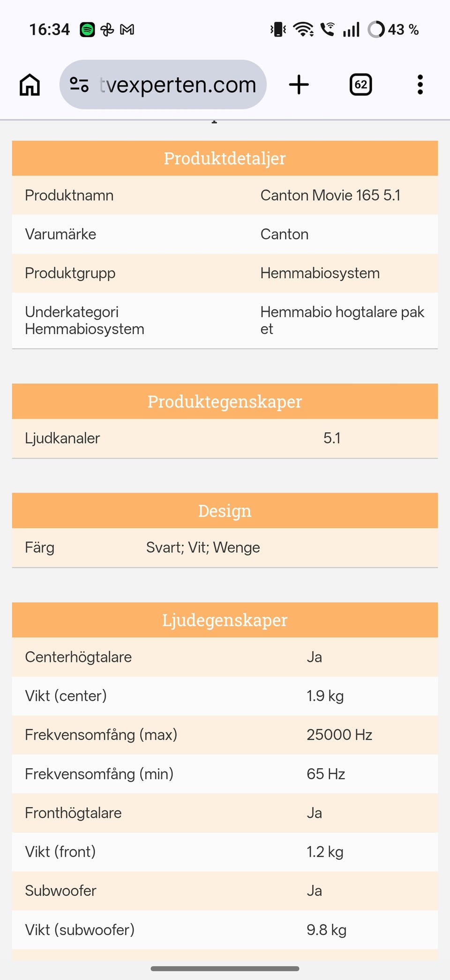Tap the Canton Movie 165 5.1 product name
This screenshot has width=450, height=980.
click(x=330, y=195)
